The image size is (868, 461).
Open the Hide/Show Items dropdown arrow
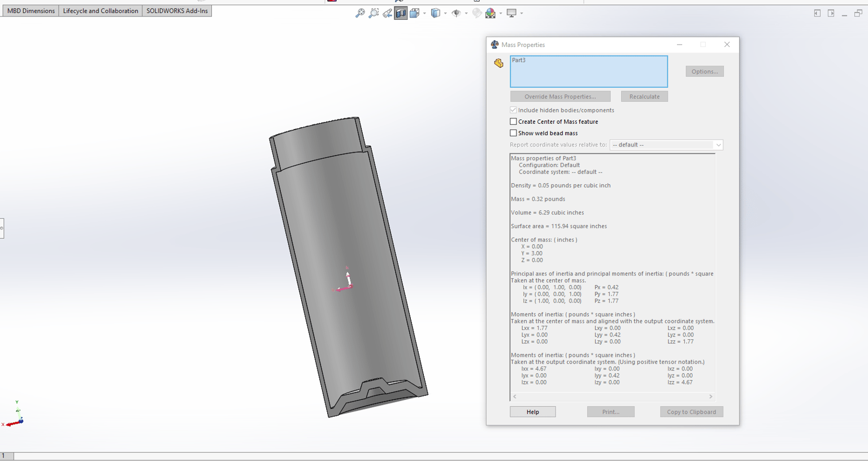pos(466,13)
